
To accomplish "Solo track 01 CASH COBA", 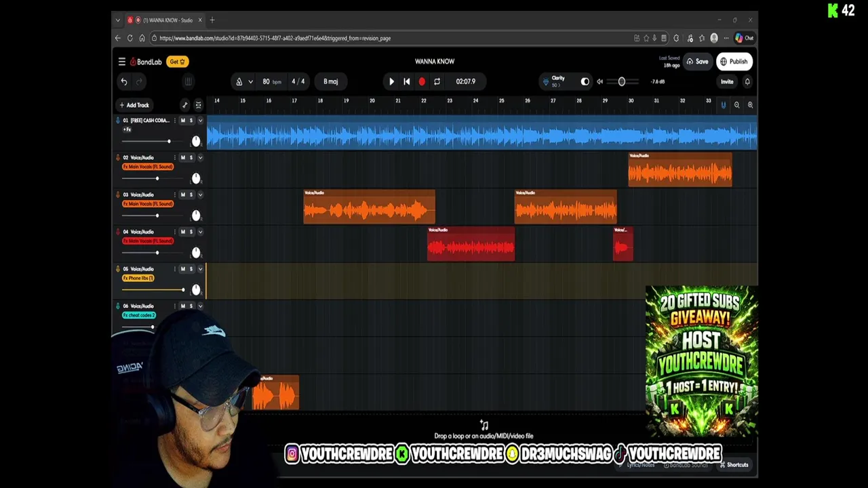I will tap(191, 121).
